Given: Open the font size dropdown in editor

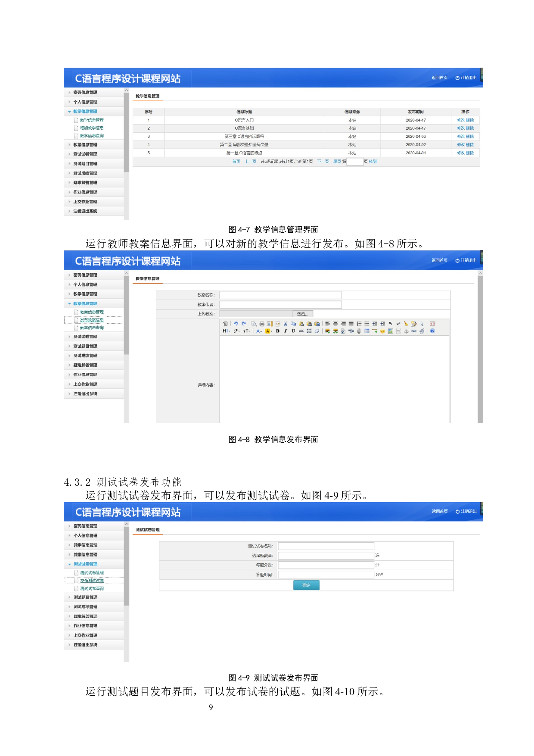Looking at the screenshot, I should point(246,331).
